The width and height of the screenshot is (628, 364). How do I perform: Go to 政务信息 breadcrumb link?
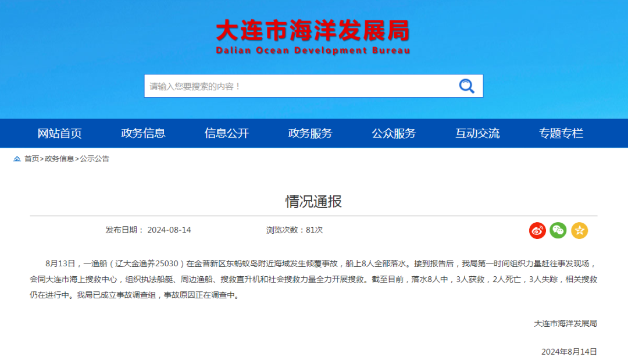(x=59, y=159)
